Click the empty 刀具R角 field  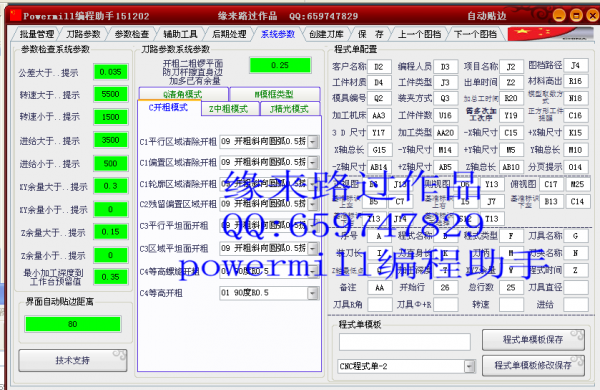[x=379, y=305]
